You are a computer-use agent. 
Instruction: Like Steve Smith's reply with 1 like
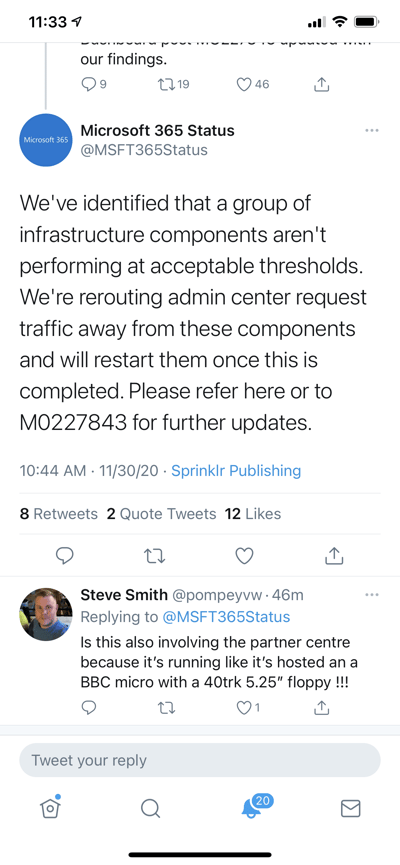(x=248, y=708)
